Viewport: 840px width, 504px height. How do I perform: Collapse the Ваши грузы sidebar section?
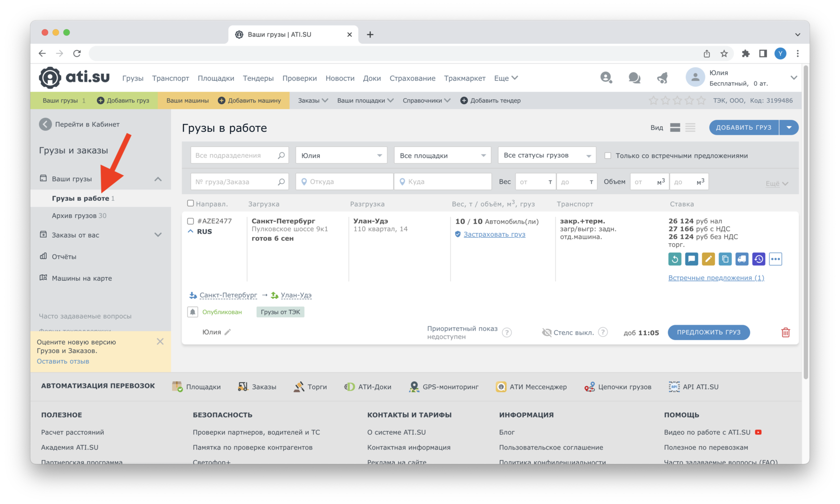[x=158, y=179]
